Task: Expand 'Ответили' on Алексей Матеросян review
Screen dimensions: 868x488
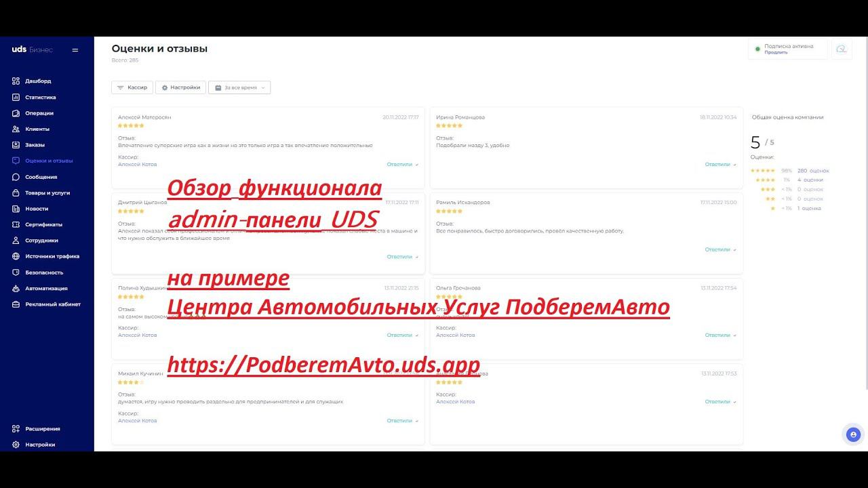Action: [402, 165]
